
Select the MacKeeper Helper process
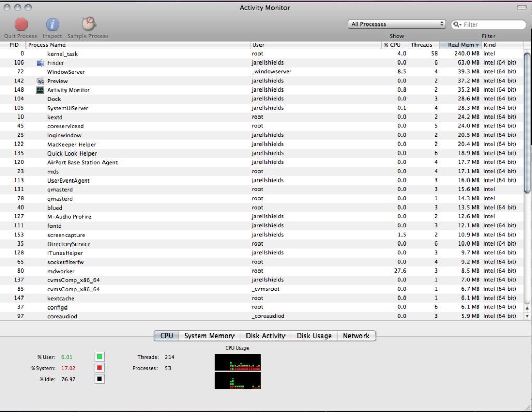[x=262, y=144]
